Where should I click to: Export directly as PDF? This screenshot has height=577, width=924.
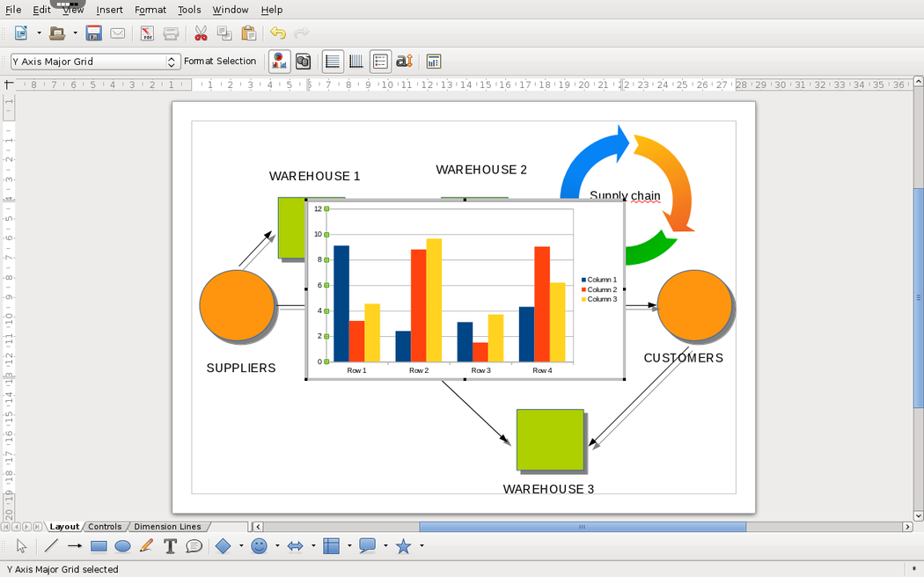point(148,33)
